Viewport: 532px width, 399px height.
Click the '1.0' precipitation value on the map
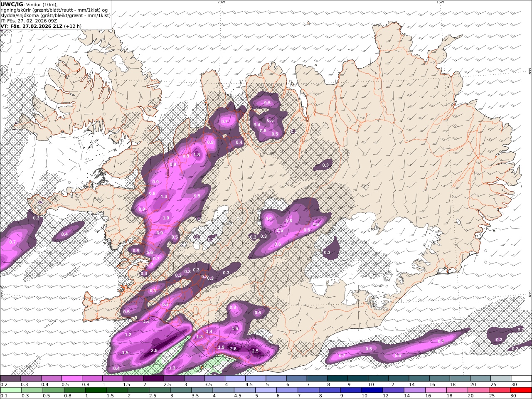click(166, 218)
